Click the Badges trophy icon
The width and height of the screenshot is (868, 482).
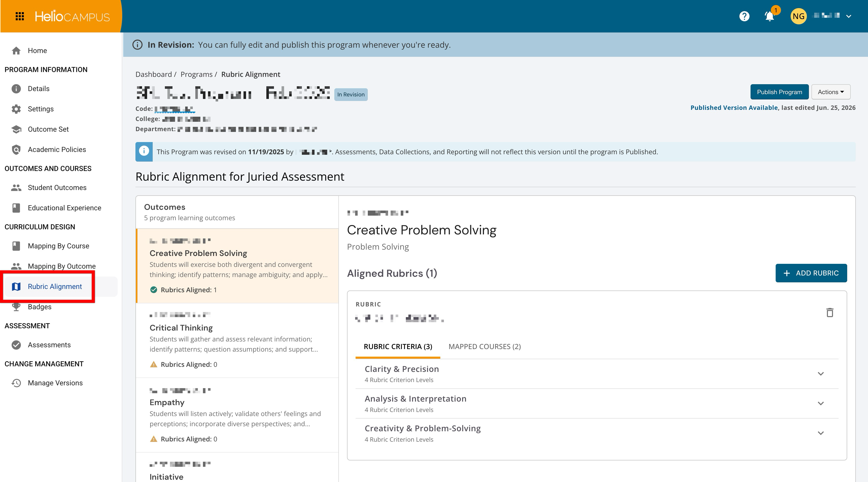[x=16, y=307]
